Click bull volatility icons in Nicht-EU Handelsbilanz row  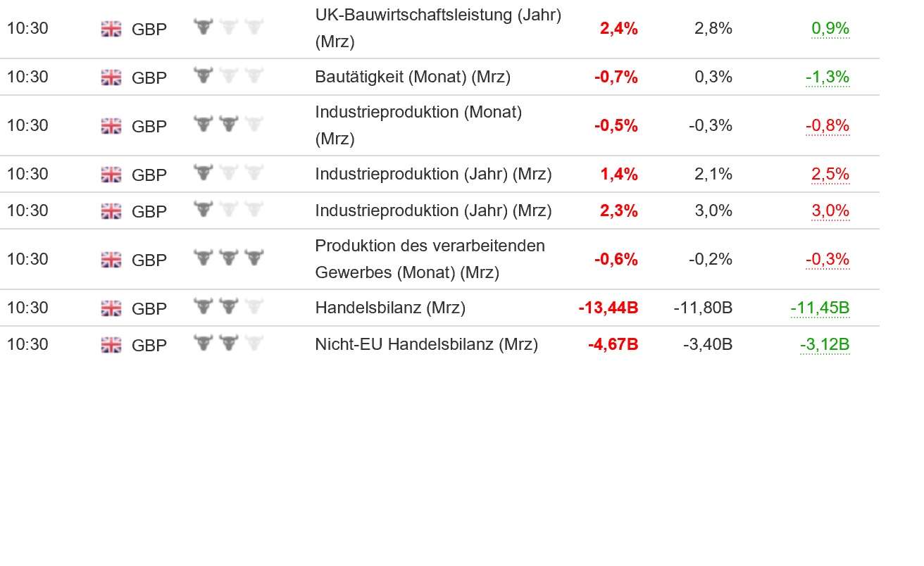click(228, 344)
